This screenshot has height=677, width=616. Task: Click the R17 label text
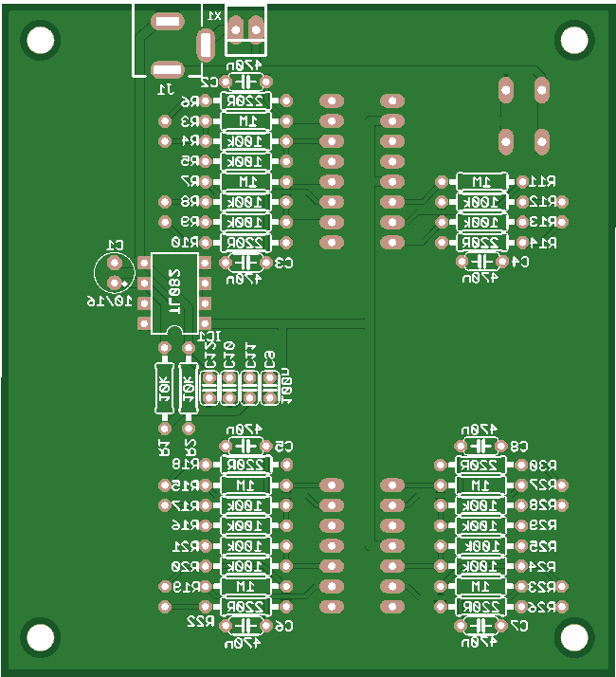(x=186, y=505)
